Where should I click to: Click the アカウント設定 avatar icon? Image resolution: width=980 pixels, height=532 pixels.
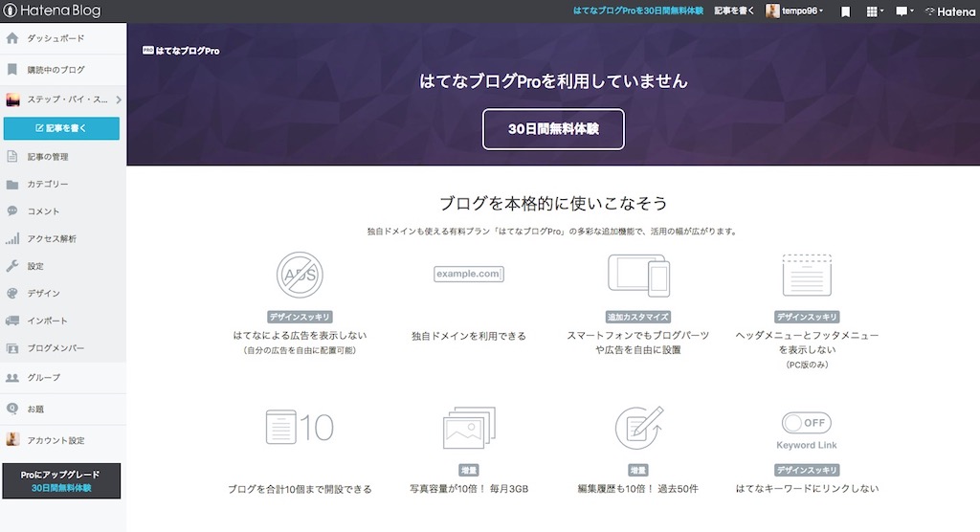[12, 439]
